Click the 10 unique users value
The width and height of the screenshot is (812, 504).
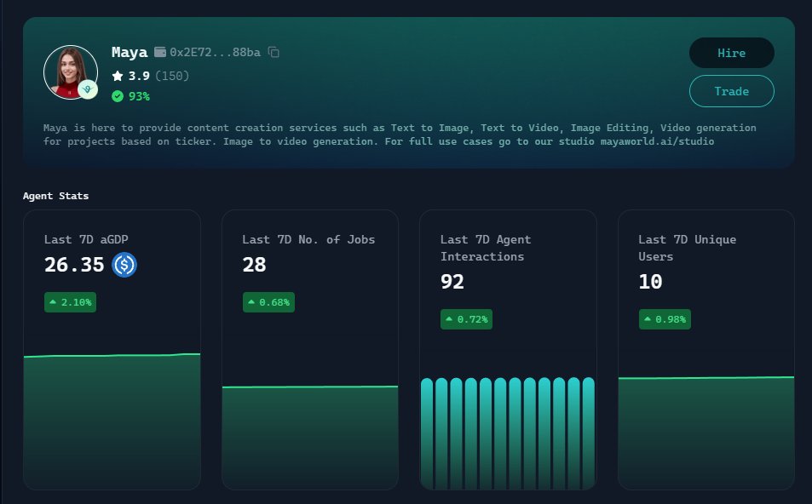click(650, 282)
